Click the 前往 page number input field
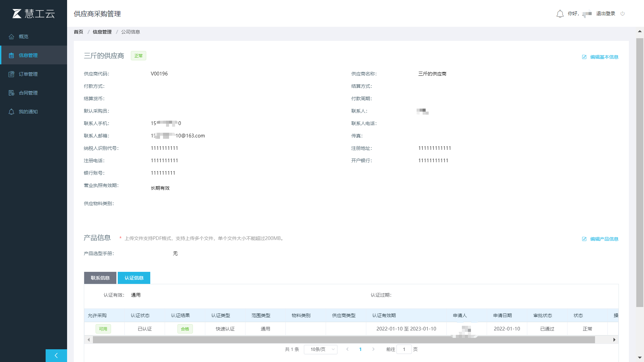The height and width of the screenshot is (362, 644). tap(404, 349)
